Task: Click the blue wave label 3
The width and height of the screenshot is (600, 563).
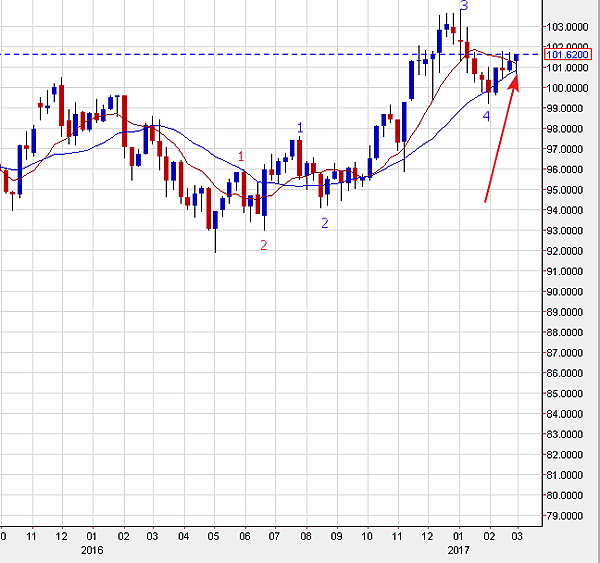Action: tap(464, 5)
